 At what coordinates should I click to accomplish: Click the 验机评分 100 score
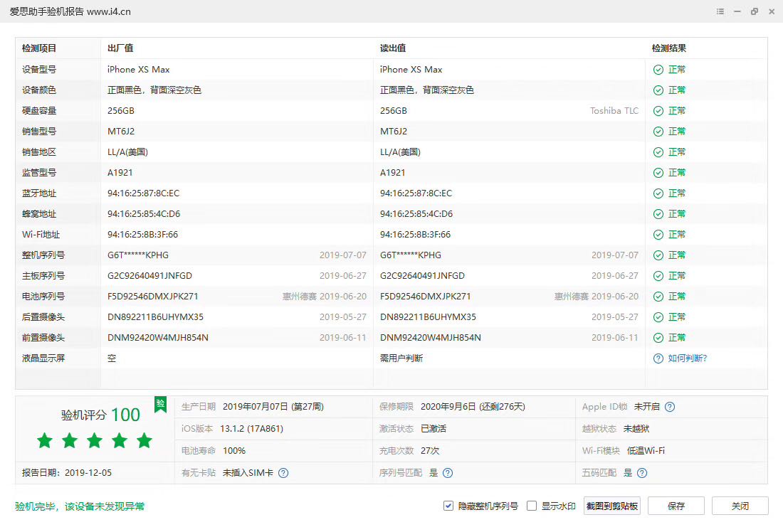click(x=100, y=415)
